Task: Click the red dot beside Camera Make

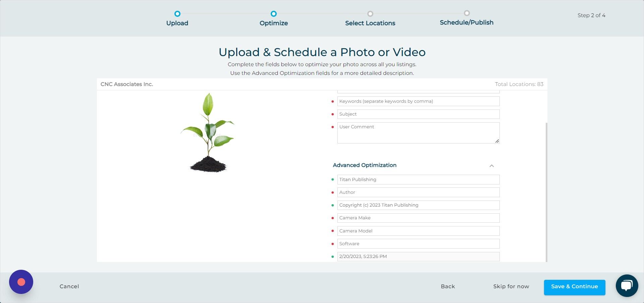Action: pyautogui.click(x=332, y=218)
